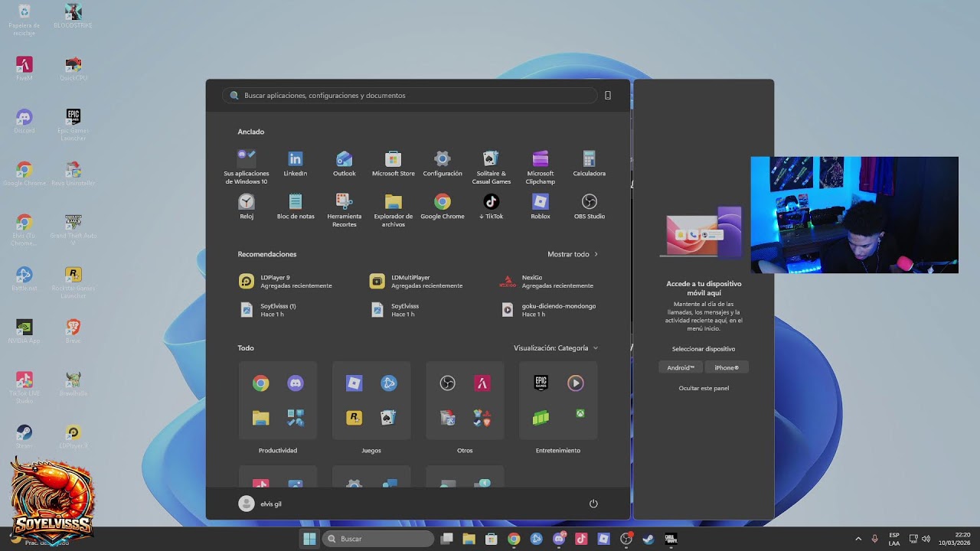Open OBS icon in the Otros folder
Screen dimensions: 980x551
pyautogui.click(x=448, y=383)
